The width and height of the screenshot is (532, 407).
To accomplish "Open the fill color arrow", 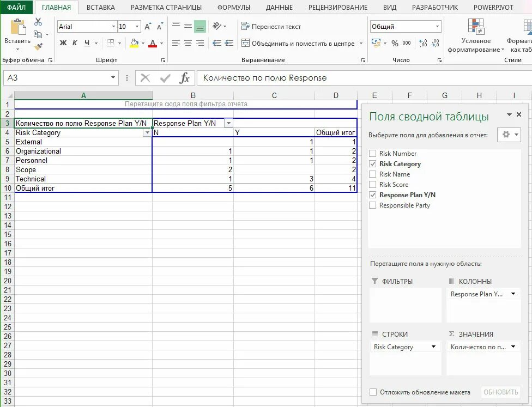I will pyautogui.click(x=143, y=44).
